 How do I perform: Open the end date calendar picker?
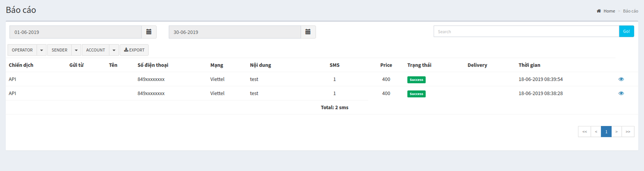pyautogui.click(x=308, y=32)
